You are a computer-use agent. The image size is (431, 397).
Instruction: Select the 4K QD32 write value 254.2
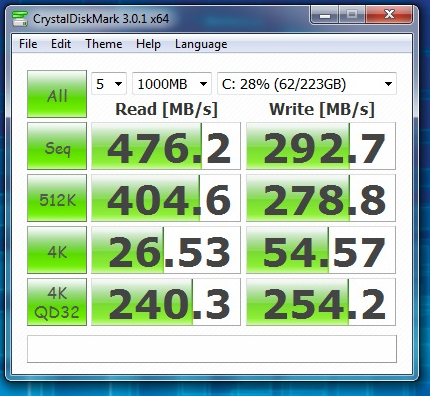coord(321,302)
